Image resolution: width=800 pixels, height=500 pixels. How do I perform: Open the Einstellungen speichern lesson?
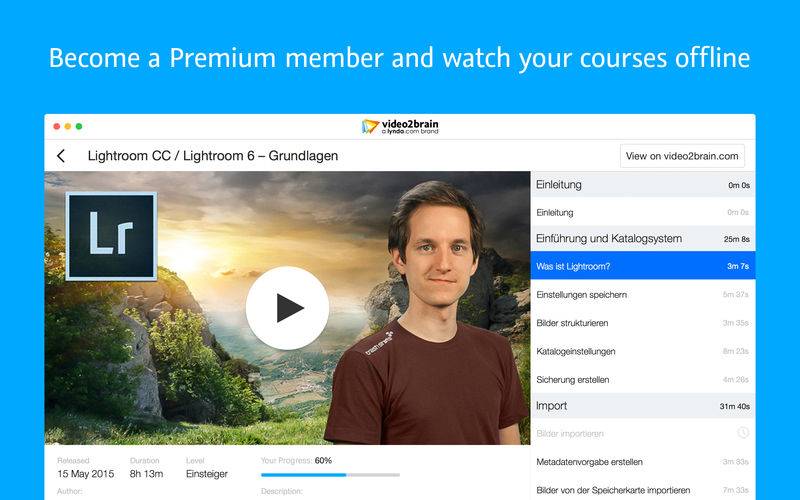point(643,294)
